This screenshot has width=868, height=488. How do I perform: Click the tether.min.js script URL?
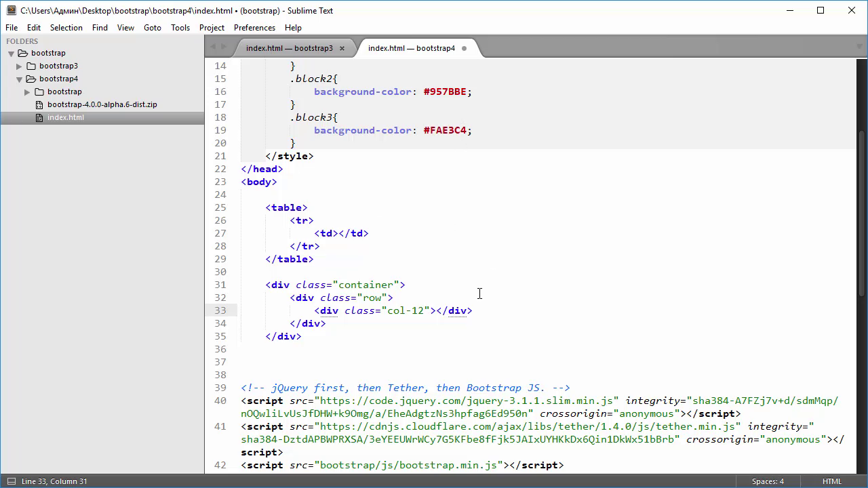(x=527, y=426)
